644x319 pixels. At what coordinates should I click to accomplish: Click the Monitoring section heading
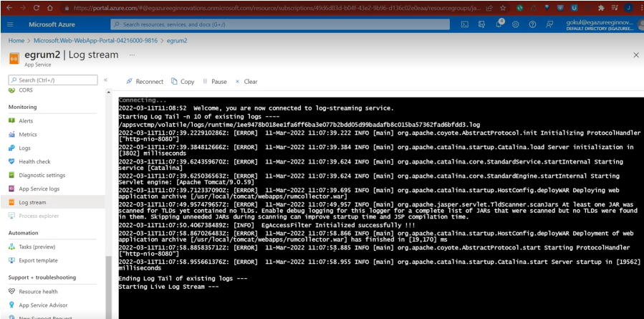(x=23, y=107)
